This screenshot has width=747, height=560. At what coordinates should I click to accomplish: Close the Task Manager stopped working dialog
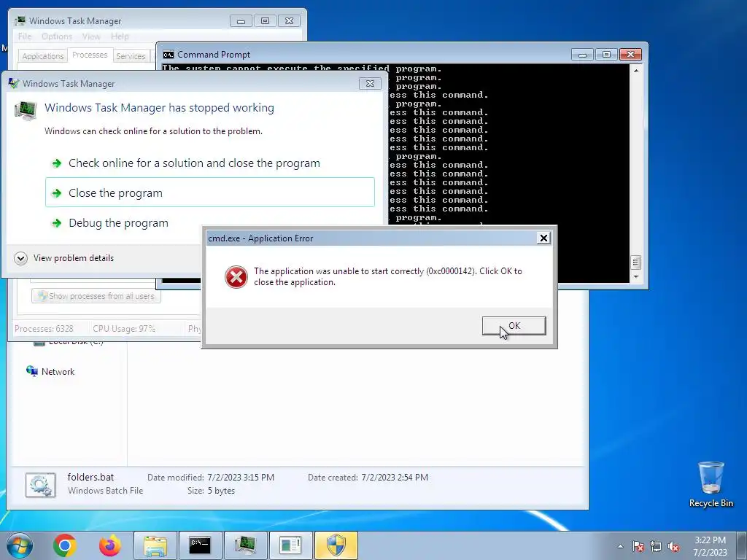[x=370, y=83]
